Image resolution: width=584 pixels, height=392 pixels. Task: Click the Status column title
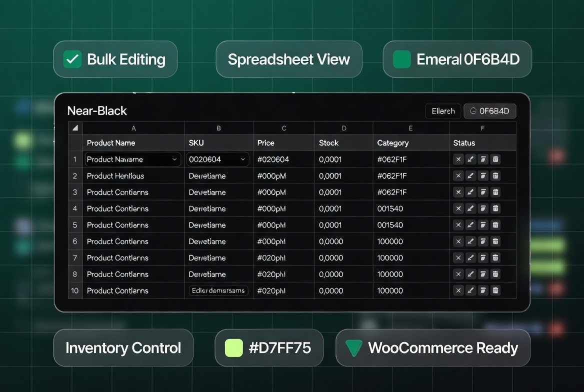click(464, 143)
